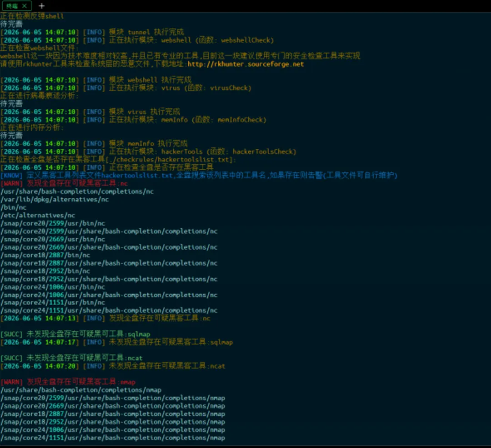Click the line with 函数: memInfoCheck
Viewport: 491px width, 448px height.
(133, 120)
